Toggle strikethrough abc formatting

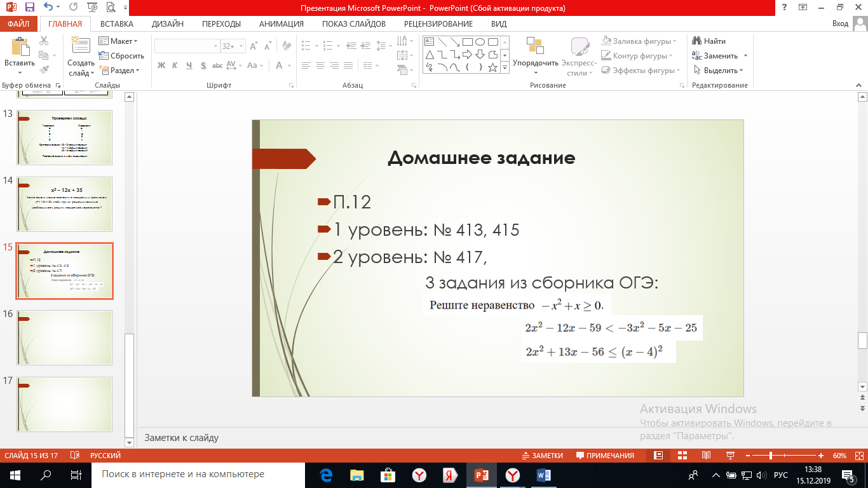click(217, 65)
